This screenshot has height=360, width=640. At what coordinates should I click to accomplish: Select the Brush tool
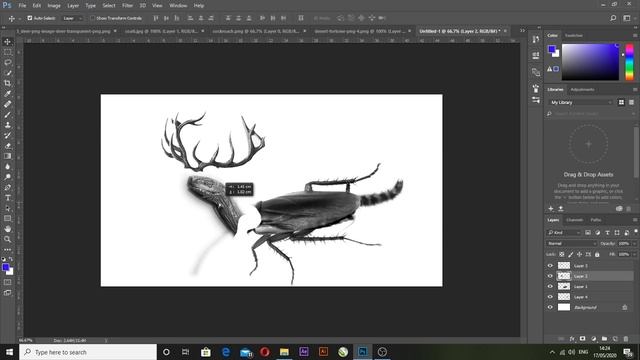click(7, 114)
